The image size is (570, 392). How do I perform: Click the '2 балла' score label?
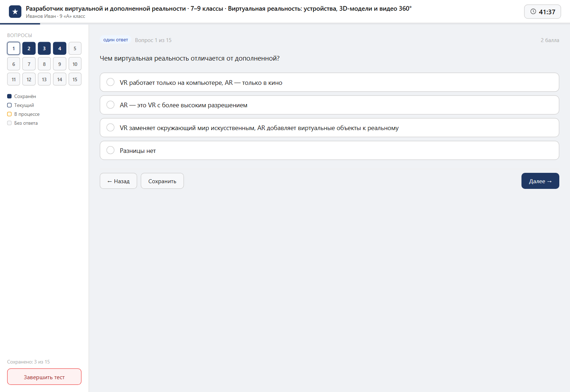coord(550,40)
